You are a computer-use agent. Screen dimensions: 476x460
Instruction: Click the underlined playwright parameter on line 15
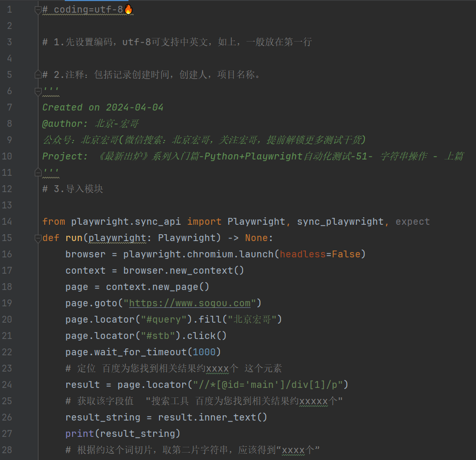point(117,238)
